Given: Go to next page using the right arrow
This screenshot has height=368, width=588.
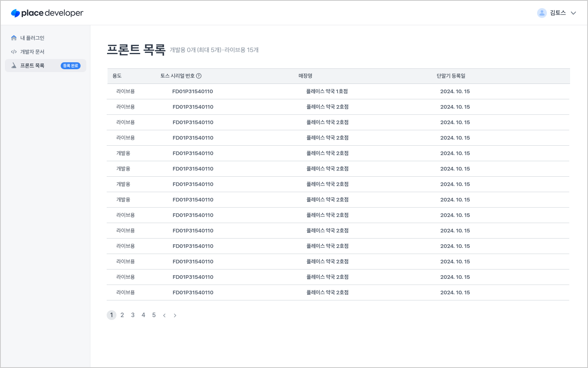Looking at the screenshot, I should pyautogui.click(x=175, y=315).
